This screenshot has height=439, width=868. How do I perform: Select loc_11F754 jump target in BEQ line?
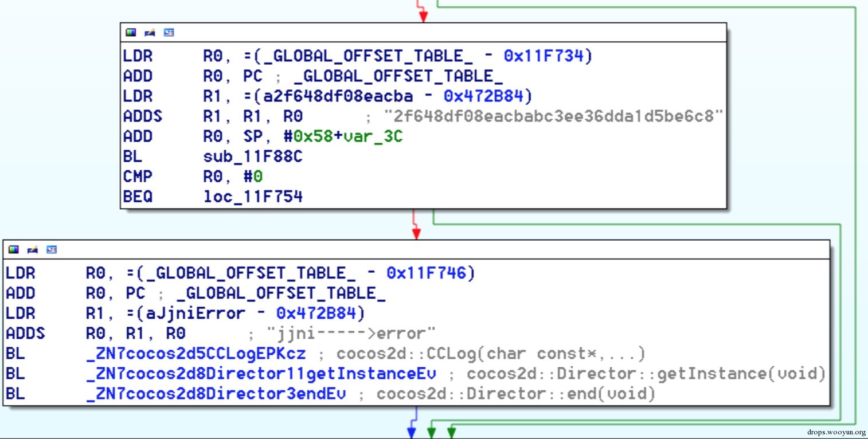click(253, 197)
